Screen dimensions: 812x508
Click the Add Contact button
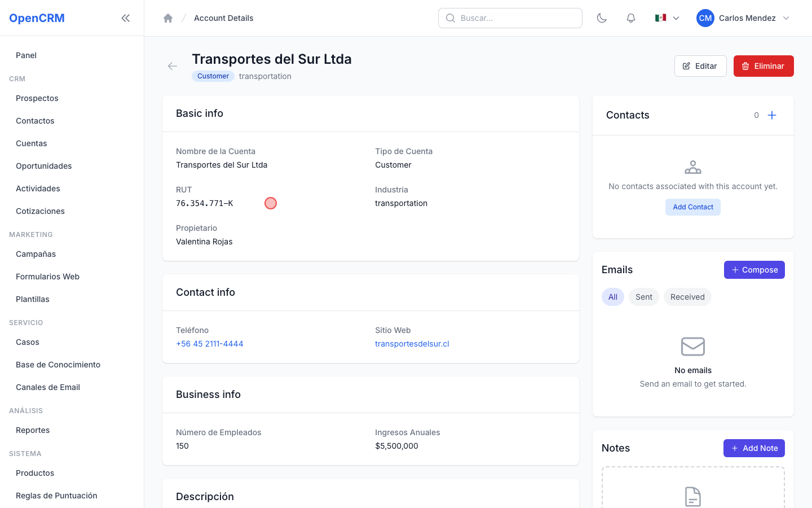[x=693, y=207]
